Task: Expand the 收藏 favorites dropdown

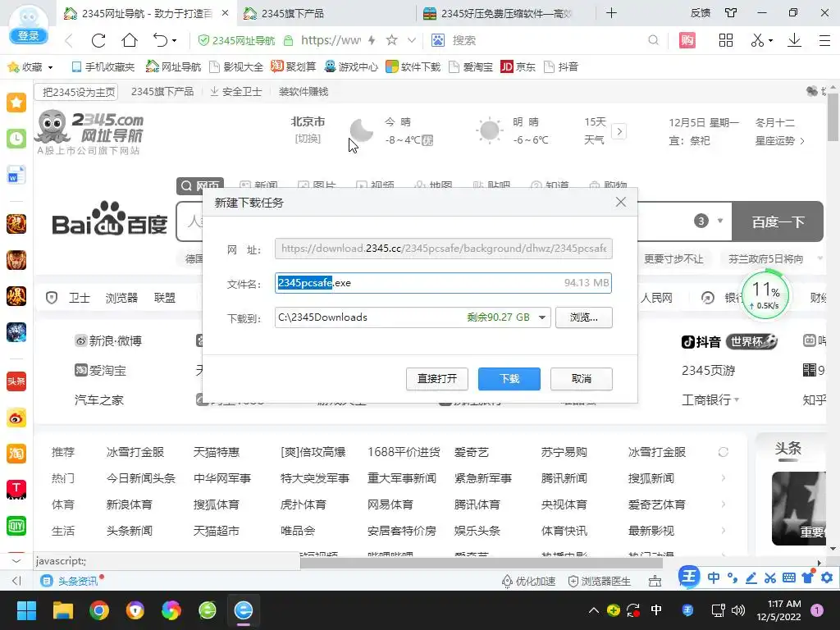Action: click(51, 67)
